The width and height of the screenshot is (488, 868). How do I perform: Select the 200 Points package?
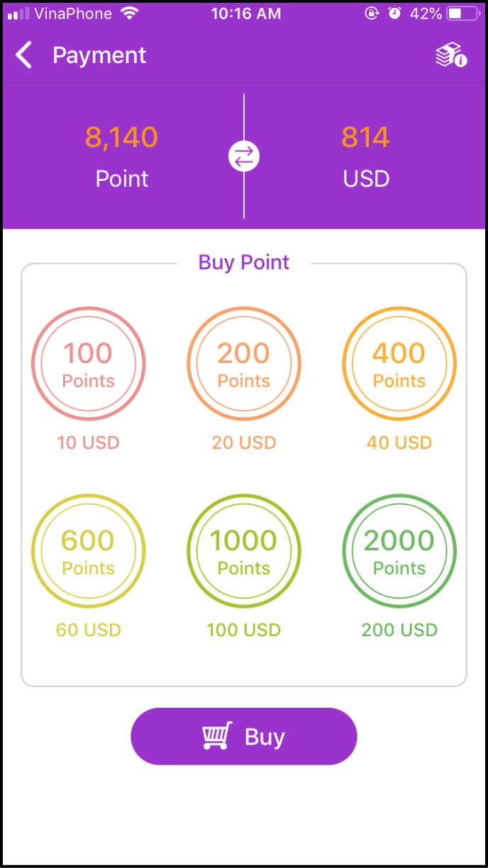click(x=244, y=364)
